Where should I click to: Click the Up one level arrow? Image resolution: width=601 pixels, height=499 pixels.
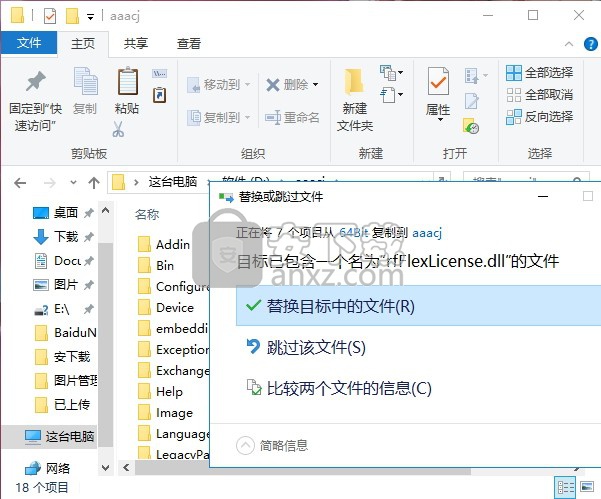pos(94,183)
